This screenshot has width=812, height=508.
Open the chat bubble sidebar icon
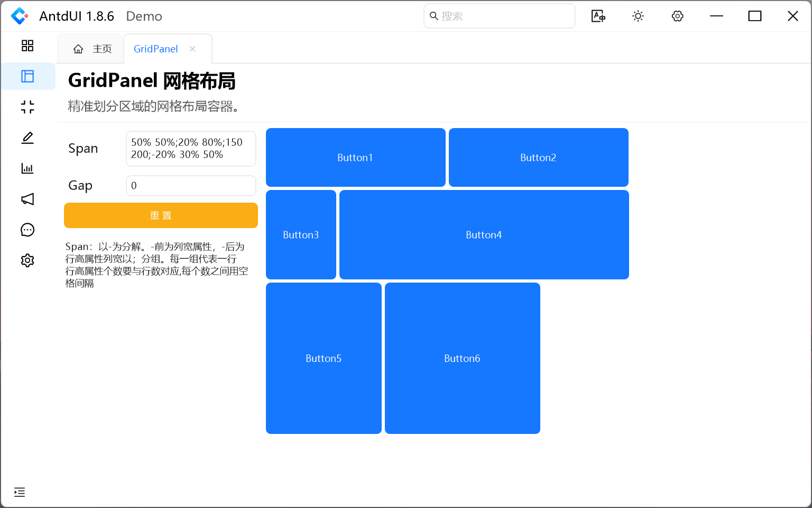[27, 230]
